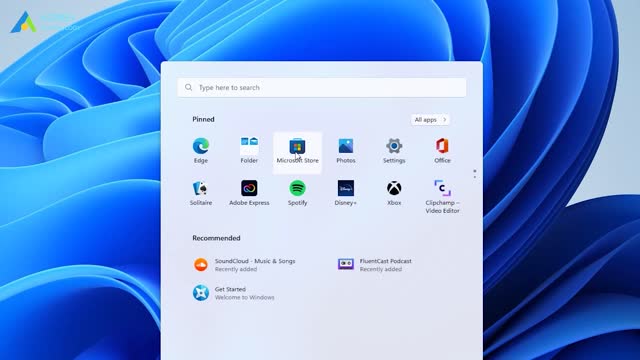Open the pinned Folder group
The image size is (640, 360).
coord(249,150)
